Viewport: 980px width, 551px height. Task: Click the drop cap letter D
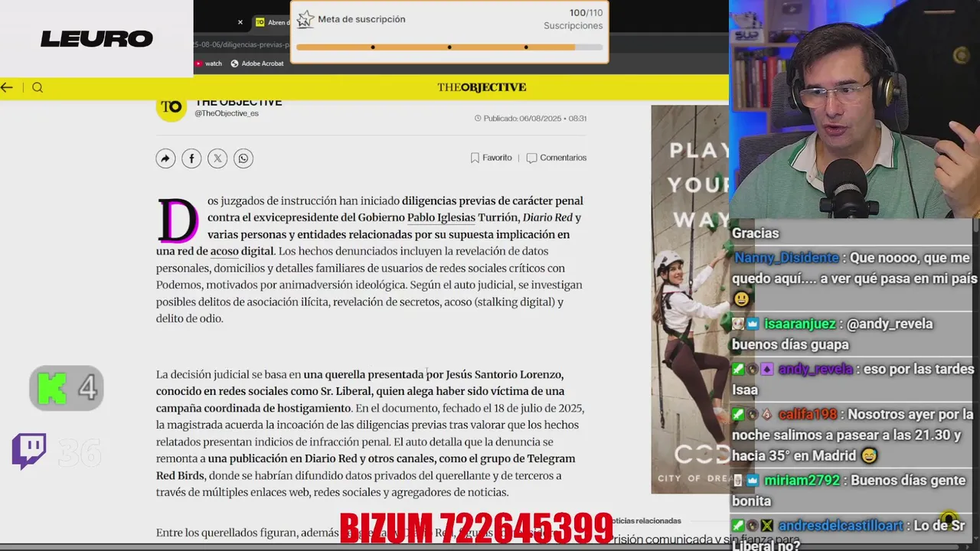pos(178,220)
